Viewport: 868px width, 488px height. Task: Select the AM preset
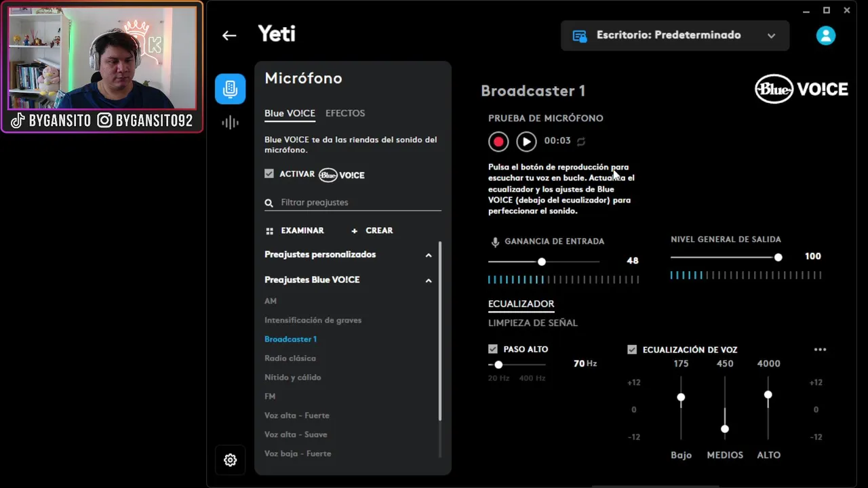point(271,301)
